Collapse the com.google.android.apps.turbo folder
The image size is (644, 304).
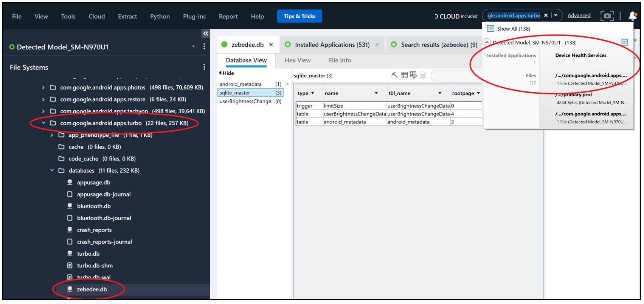(43, 123)
